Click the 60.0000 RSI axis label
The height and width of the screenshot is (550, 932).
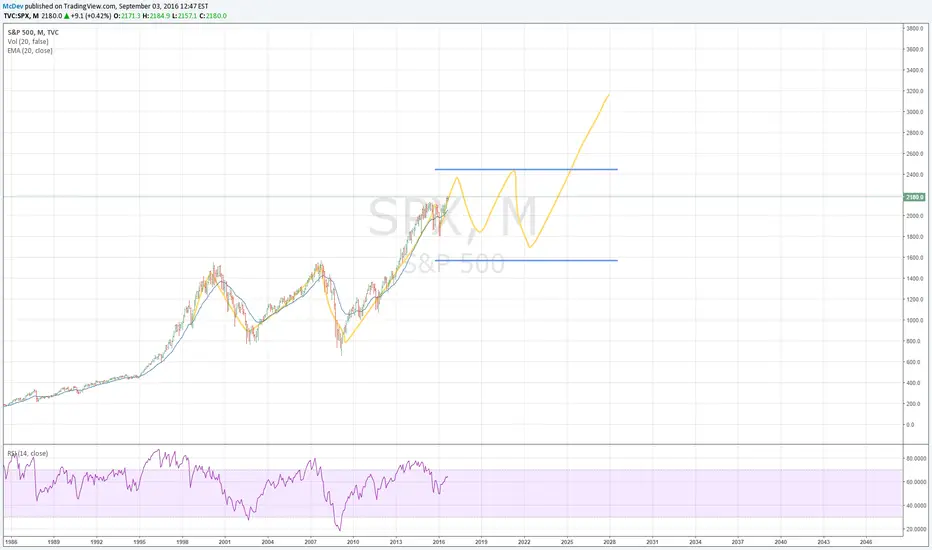tap(916, 482)
